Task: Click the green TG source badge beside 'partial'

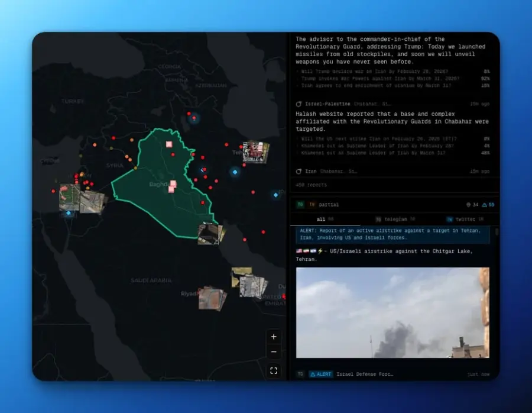Action: click(300, 205)
